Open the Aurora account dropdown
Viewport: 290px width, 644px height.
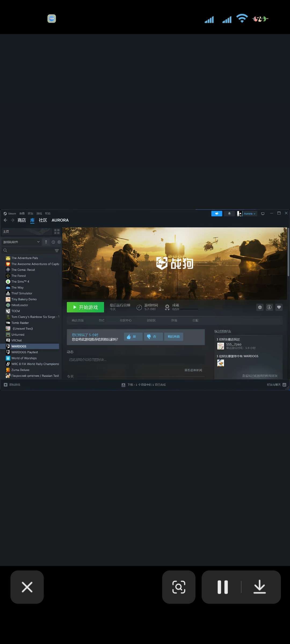(247, 214)
